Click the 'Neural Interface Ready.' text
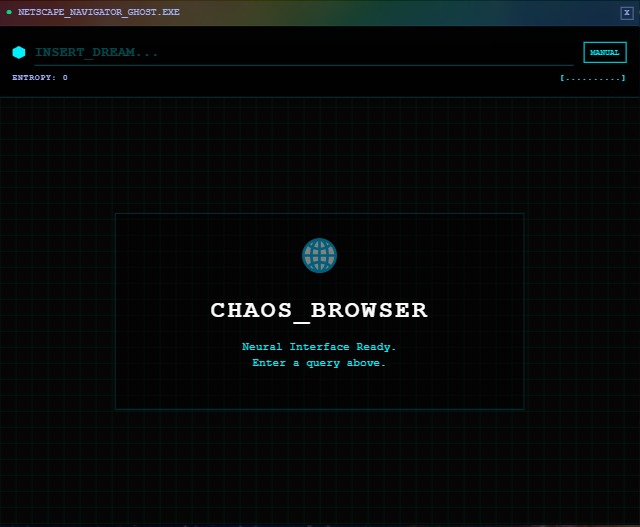 click(319, 347)
